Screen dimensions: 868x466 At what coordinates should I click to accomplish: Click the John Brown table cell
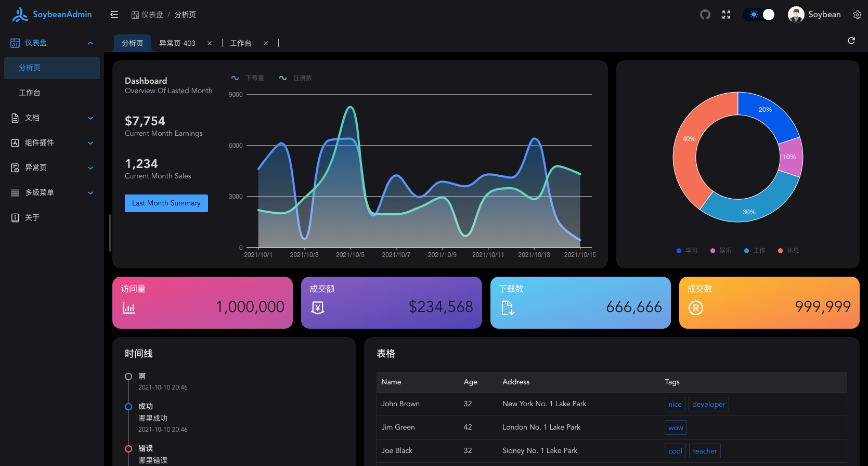(x=418, y=404)
